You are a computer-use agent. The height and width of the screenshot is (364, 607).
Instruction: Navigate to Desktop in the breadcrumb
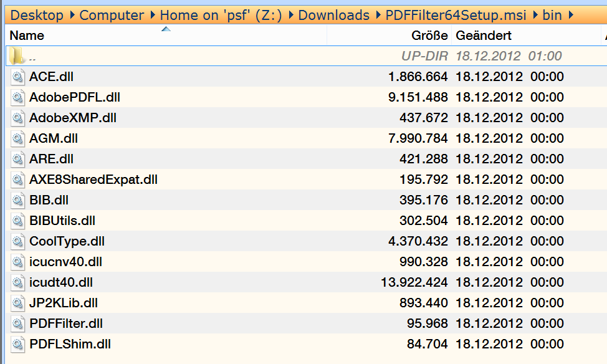pyautogui.click(x=37, y=16)
